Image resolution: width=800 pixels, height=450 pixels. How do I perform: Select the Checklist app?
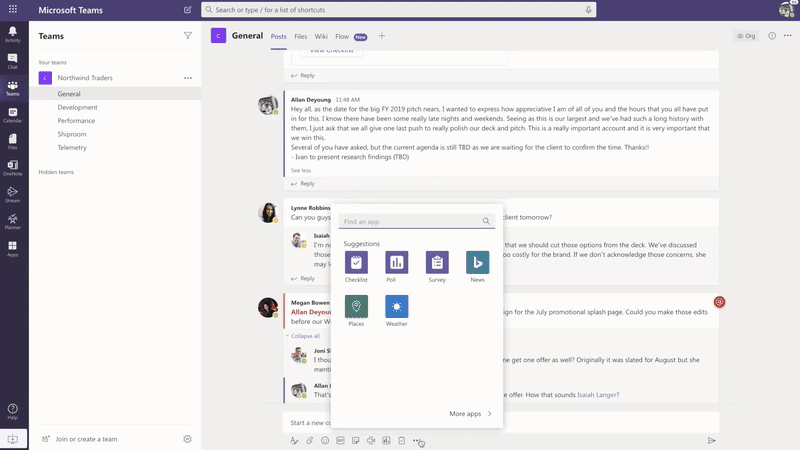click(356, 267)
